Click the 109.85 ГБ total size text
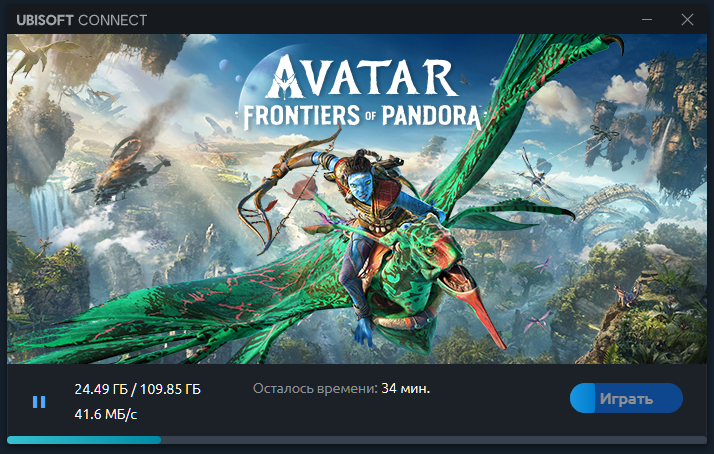 [170, 389]
